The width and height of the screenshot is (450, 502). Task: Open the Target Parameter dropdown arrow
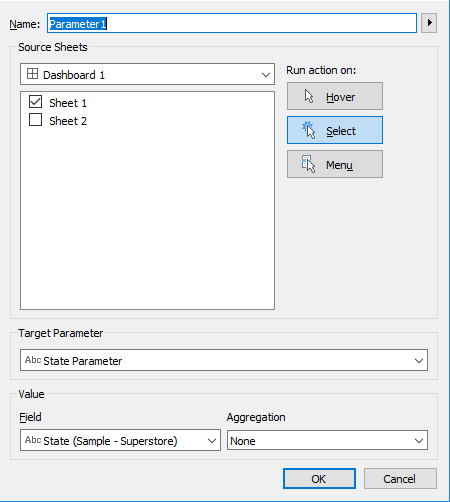[419, 360]
